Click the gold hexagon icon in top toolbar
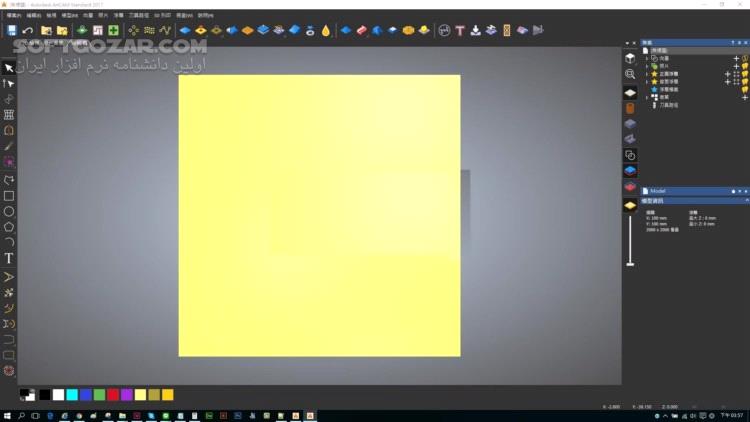The width and height of the screenshot is (750, 422). 408,31
